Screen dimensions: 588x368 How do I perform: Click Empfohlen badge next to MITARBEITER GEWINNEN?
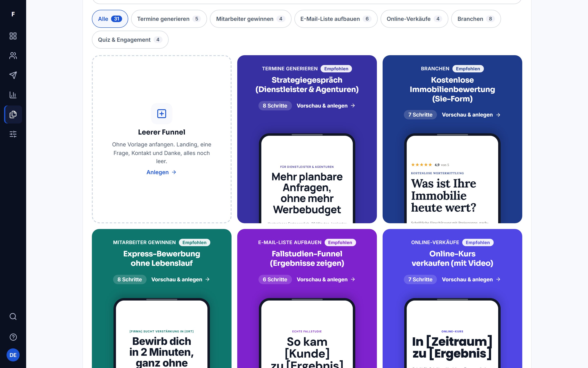click(x=194, y=242)
